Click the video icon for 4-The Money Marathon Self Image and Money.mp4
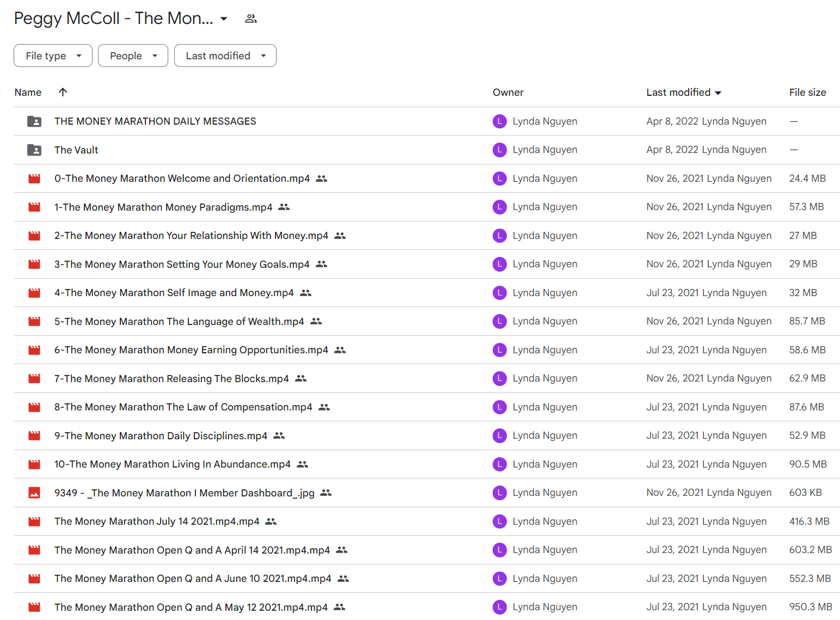 pyautogui.click(x=34, y=293)
